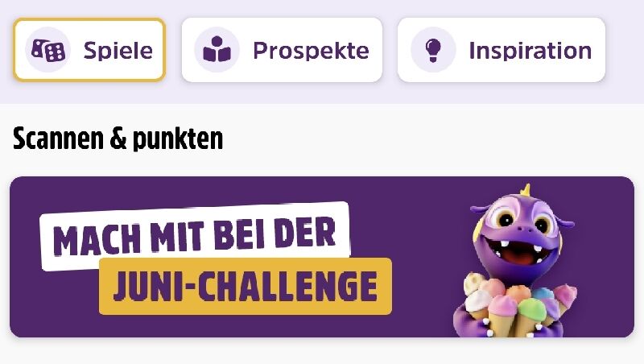Switch to the Prospekte tab

tap(282, 50)
